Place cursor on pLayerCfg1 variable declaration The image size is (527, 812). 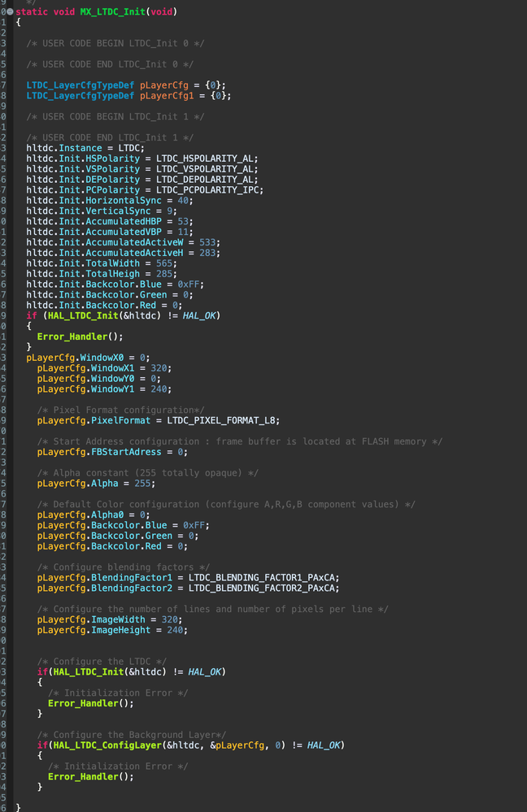(167, 96)
